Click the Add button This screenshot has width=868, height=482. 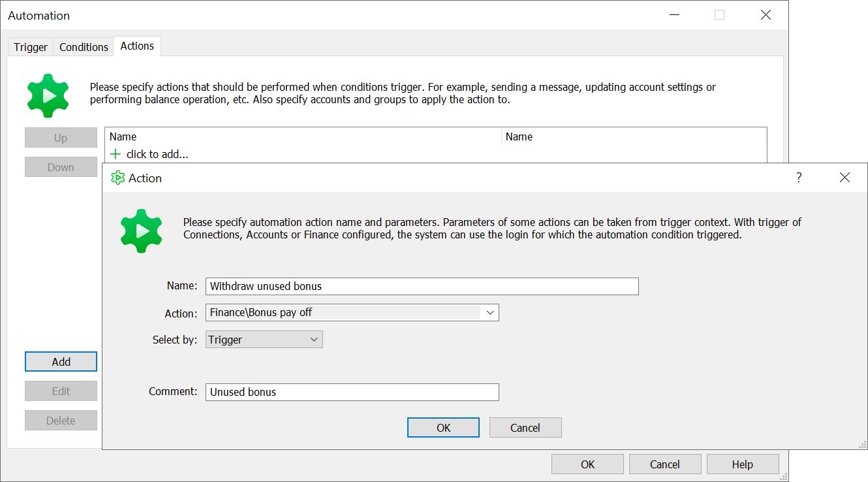[61, 362]
